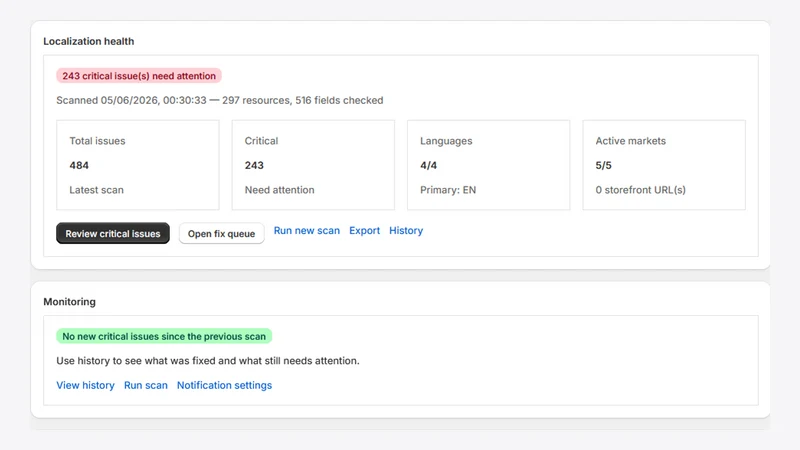Click the Localization health heading

pyautogui.click(x=89, y=41)
